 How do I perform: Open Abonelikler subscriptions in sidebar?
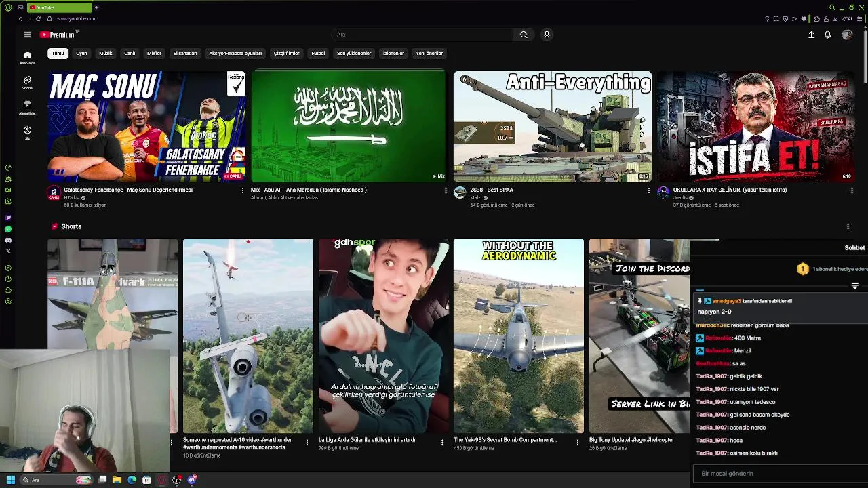[27, 108]
